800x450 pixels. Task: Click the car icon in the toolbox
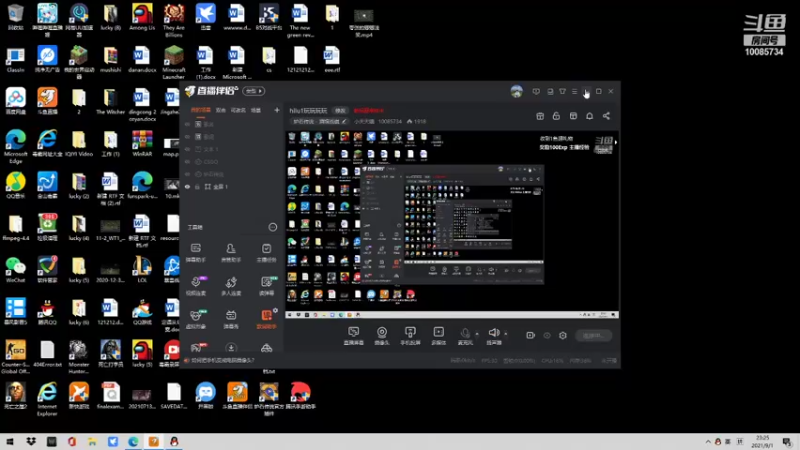[266, 348]
